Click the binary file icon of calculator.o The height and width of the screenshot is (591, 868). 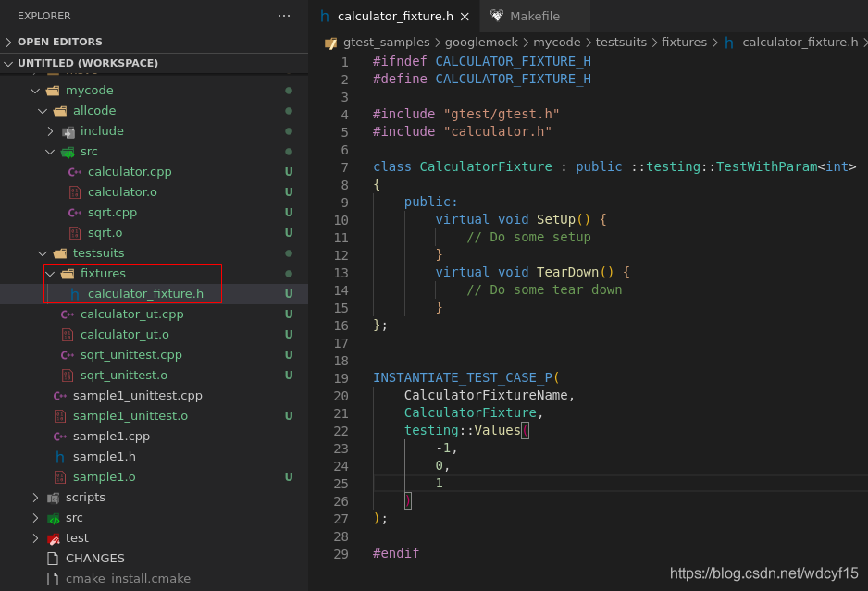point(75,192)
